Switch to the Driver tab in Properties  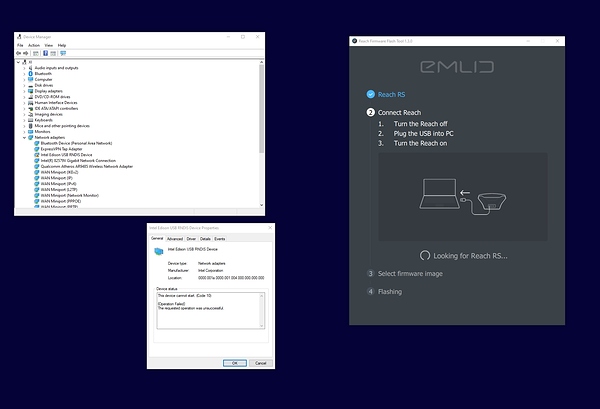191,239
